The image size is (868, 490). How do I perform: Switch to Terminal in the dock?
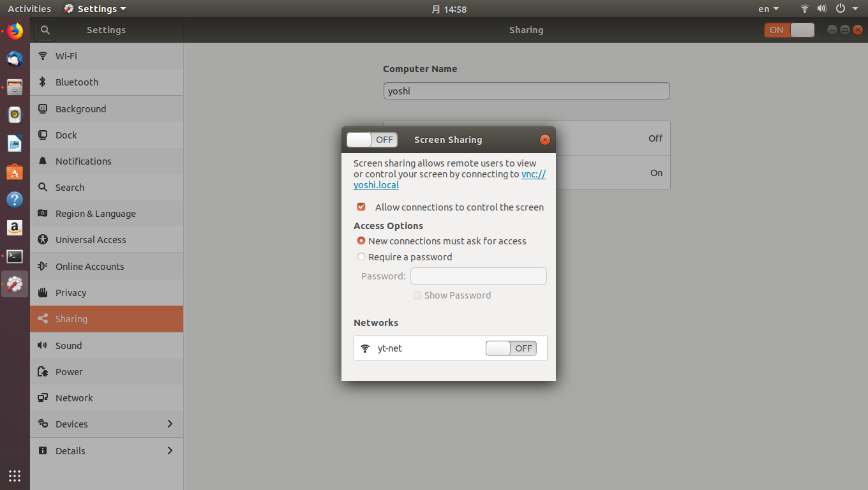click(x=15, y=256)
